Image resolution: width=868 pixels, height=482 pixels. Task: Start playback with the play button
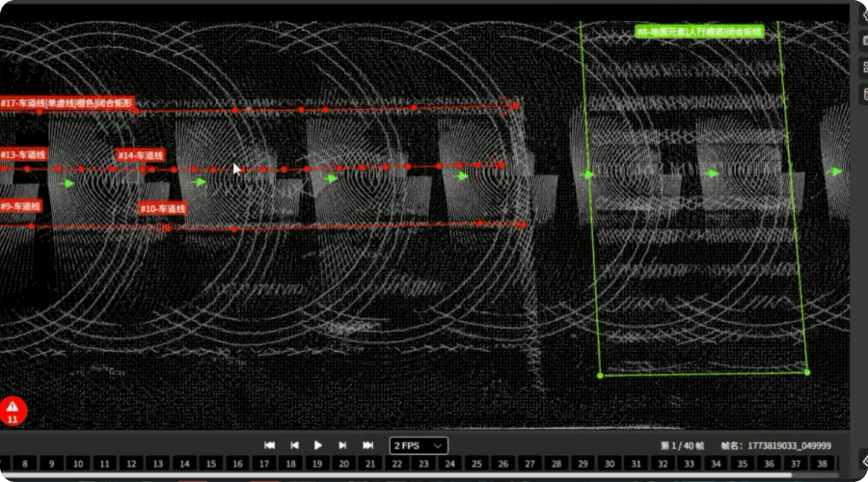pos(317,445)
